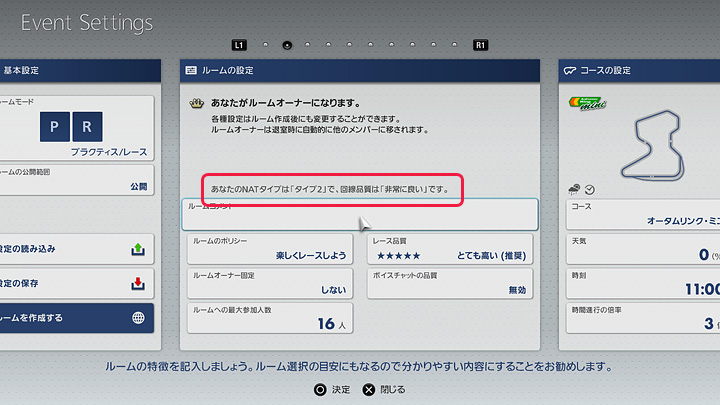This screenshot has height=405, width=720.
Task: Select the R race mode tile
Action: 87,128
